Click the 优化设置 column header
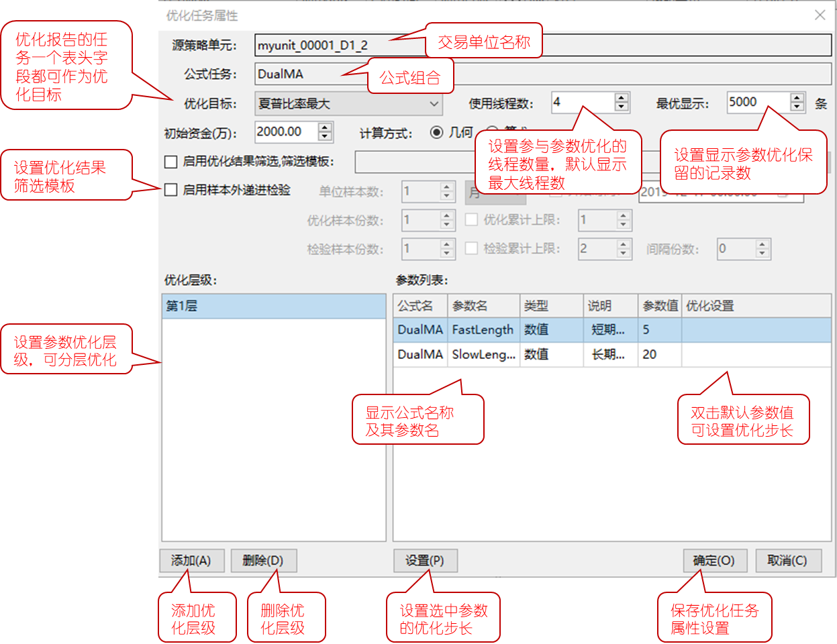 (709, 306)
